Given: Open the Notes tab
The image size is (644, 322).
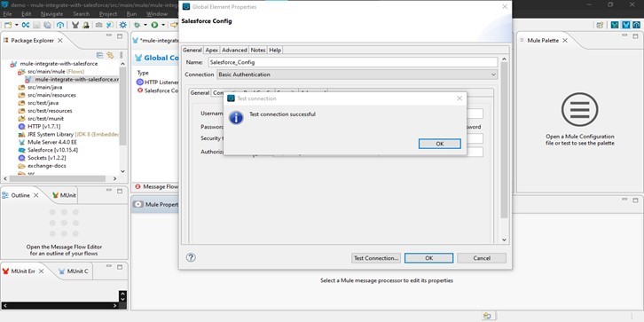Looking at the screenshot, I should tap(258, 50).
